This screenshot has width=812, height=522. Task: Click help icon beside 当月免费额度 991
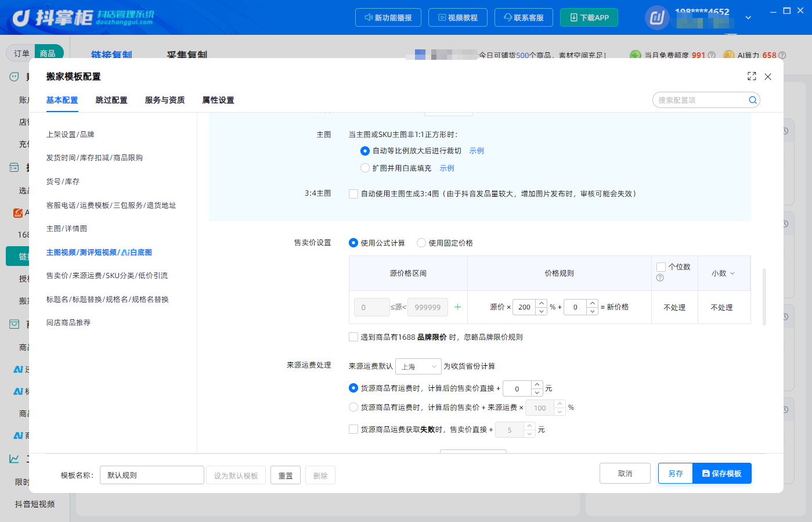tap(712, 55)
